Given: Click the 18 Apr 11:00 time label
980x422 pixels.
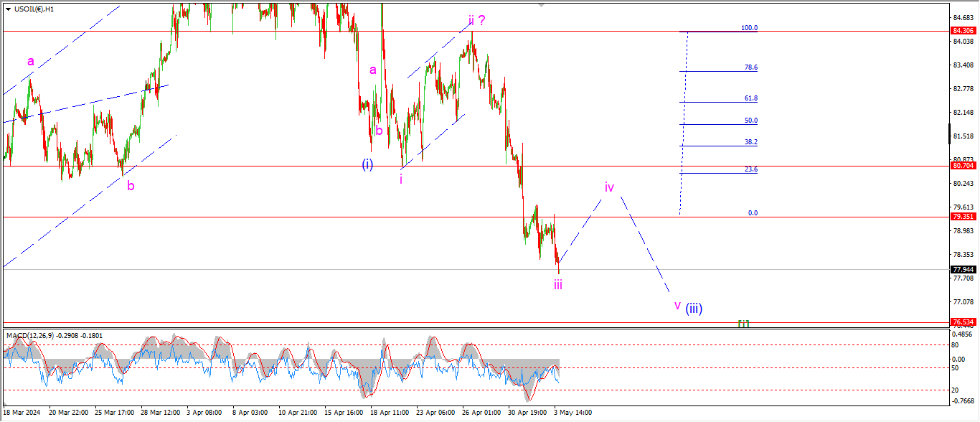Looking at the screenshot, I should pos(390,413).
